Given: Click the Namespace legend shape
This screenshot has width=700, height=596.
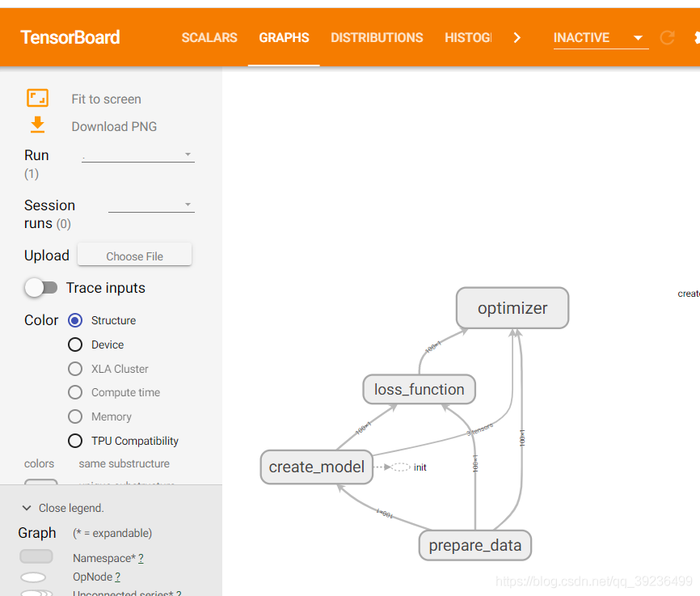Looking at the screenshot, I should (x=36, y=556).
